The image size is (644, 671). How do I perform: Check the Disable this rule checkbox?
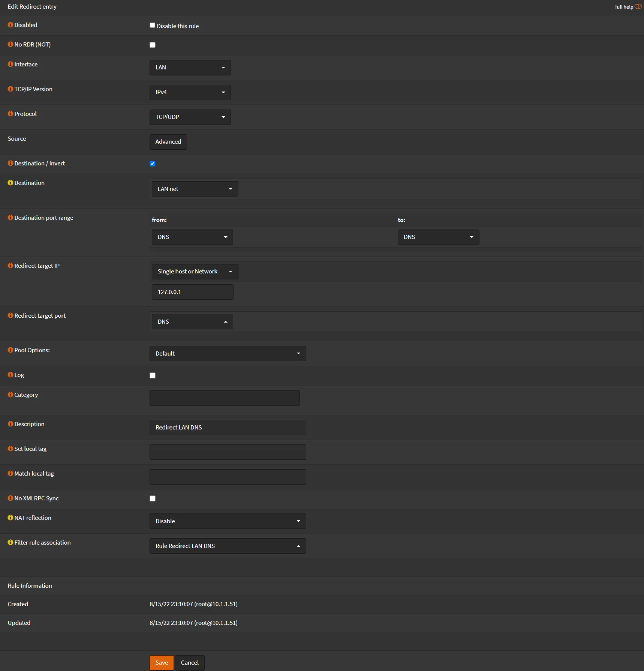(x=153, y=26)
